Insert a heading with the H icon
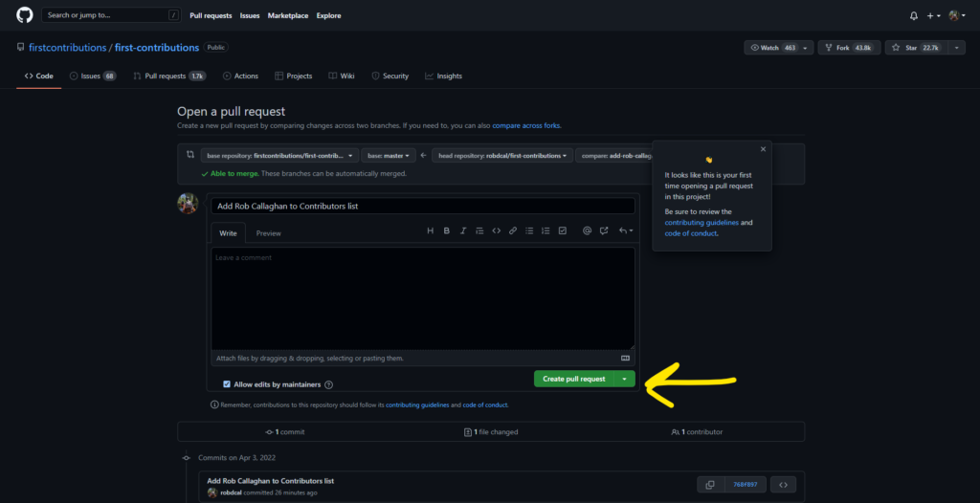Viewport: 980px width, 503px height. click(x=430, y=230)
